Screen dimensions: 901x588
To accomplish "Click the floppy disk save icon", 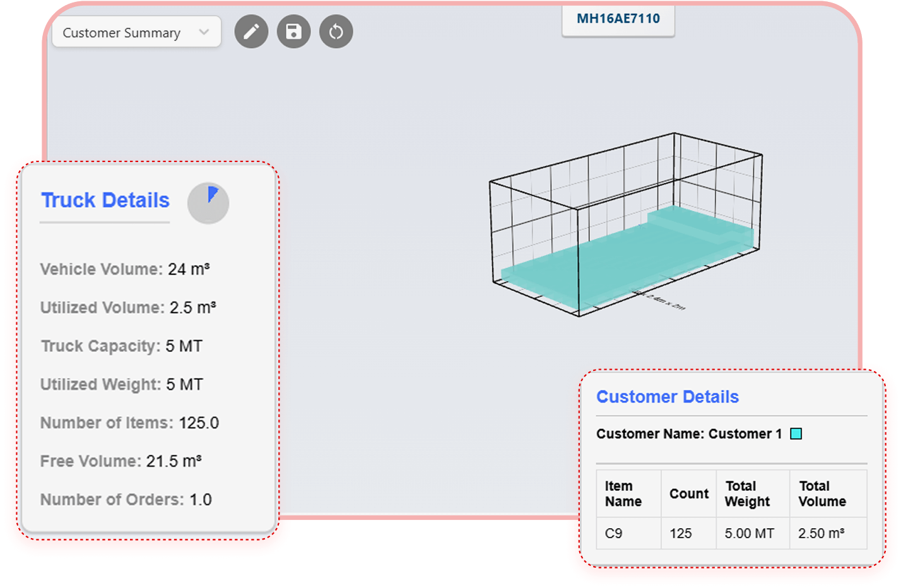I will [293, 32].
